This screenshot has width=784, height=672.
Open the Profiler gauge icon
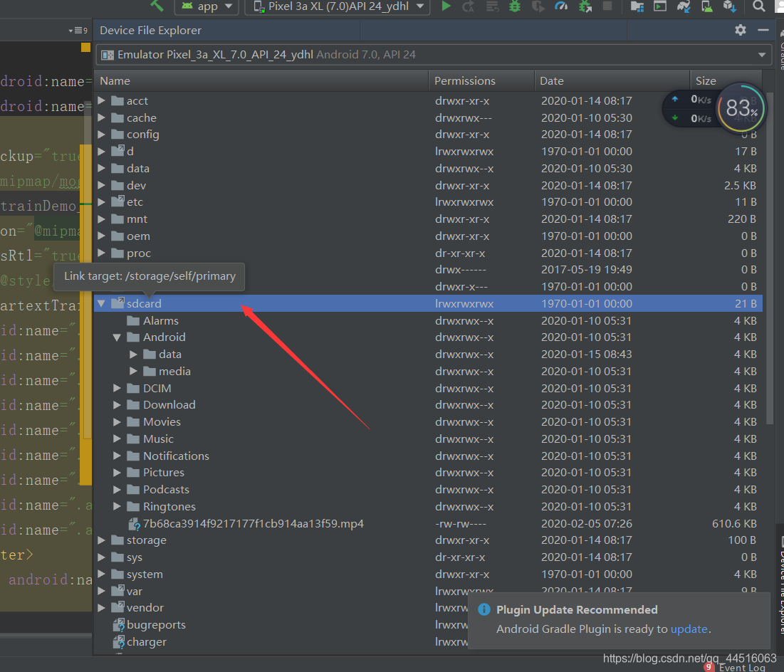pos(561,6)
